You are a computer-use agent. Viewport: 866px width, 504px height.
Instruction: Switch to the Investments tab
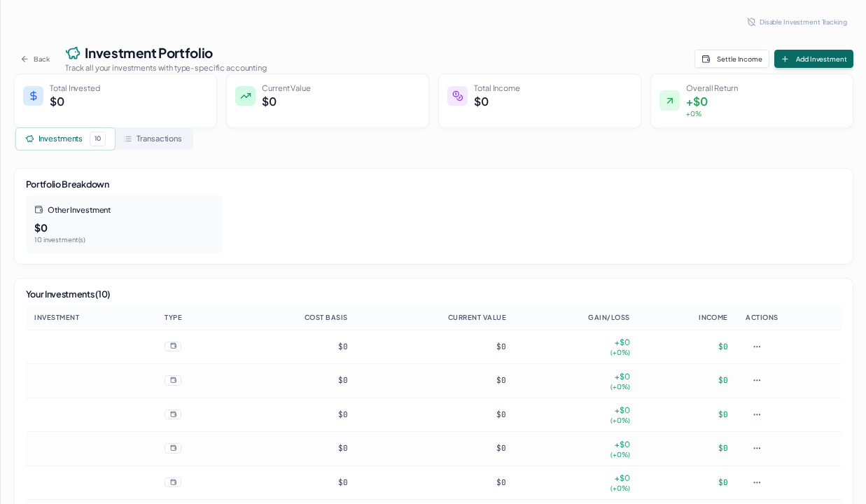coord(65,139)
